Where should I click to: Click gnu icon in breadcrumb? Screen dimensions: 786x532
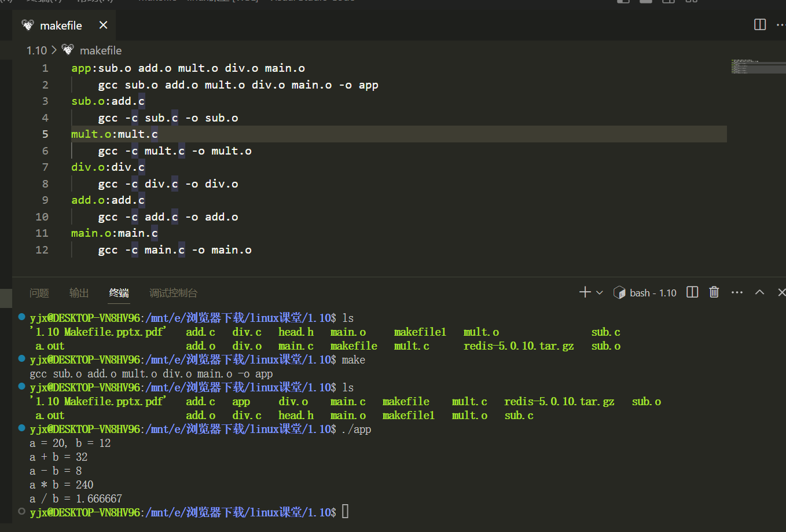tap(68, 50)
